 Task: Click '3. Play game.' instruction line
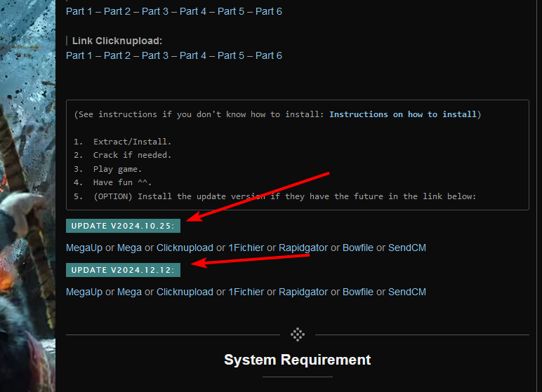108,169
